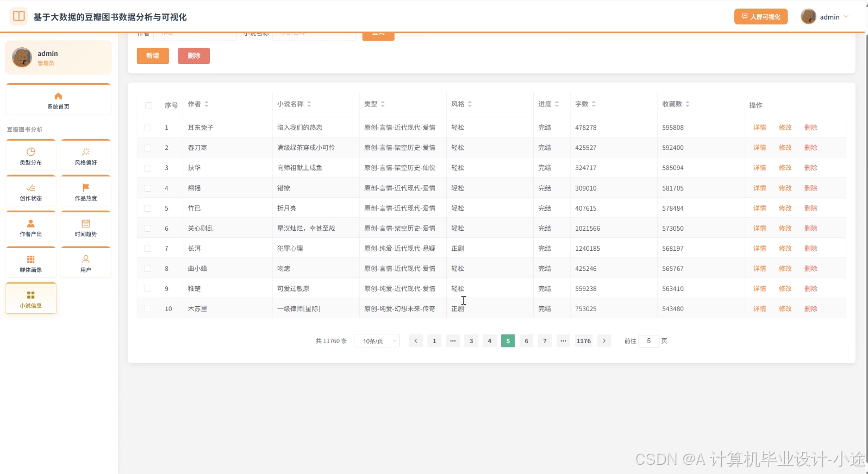
Task: Expand the admin user menu chevron
Action: click(x=846, y=17)
